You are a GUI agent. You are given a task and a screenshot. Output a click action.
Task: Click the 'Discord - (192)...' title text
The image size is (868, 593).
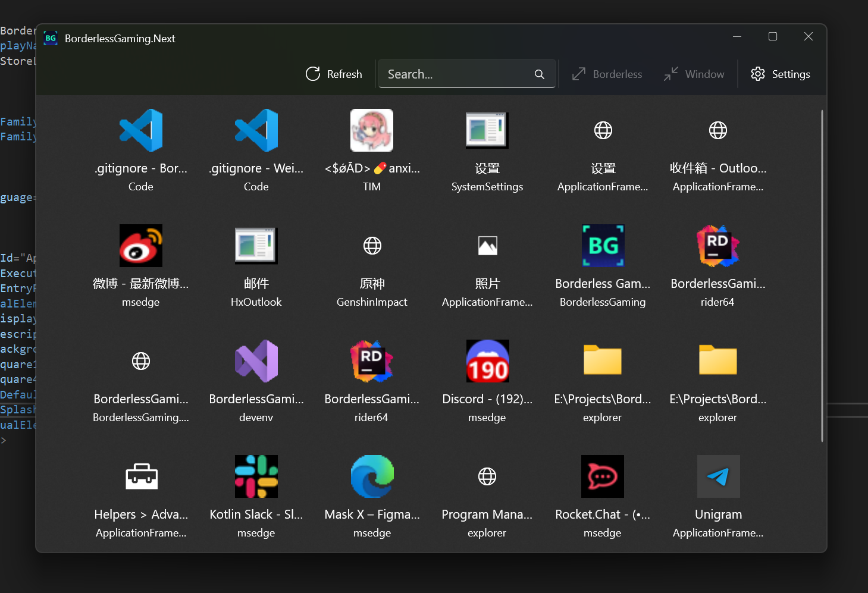pyautogui.click(x=487, y=399)
